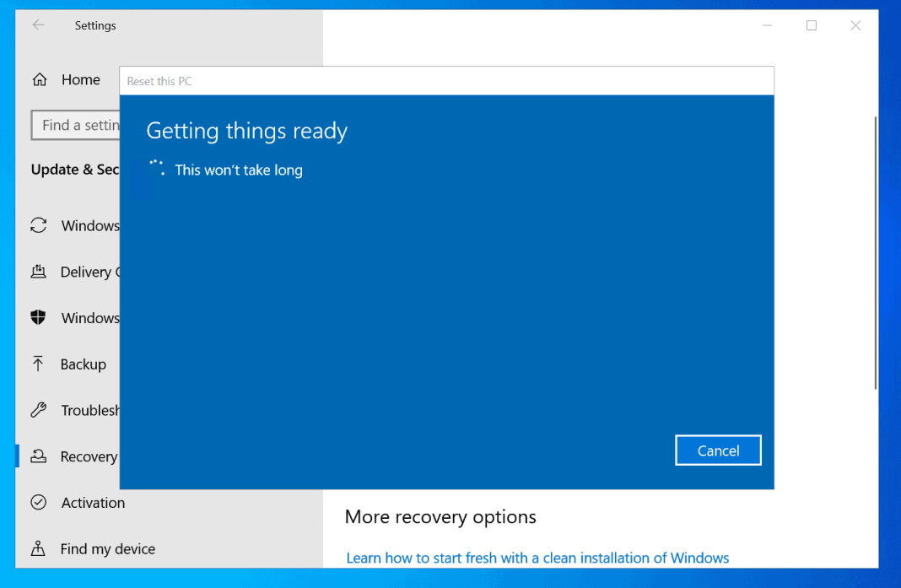Click the Recovery icon in the sidebar
The width and height of the screenshot is (901, 588).
(x=39, y=456)
